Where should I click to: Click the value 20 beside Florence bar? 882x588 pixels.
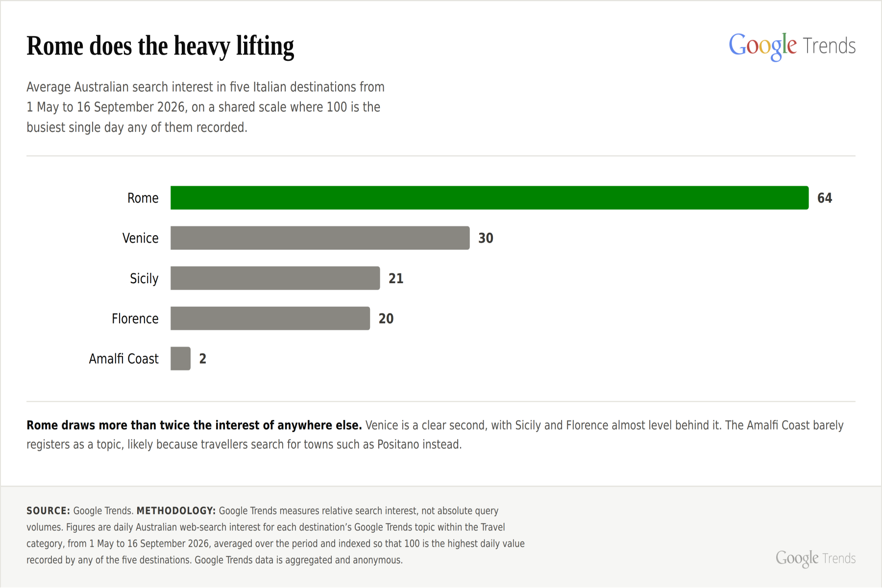point(386,318)
